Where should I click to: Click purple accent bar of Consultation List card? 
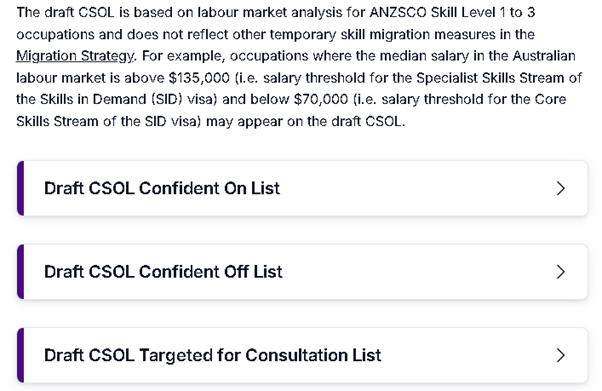(x=20, y=355)
